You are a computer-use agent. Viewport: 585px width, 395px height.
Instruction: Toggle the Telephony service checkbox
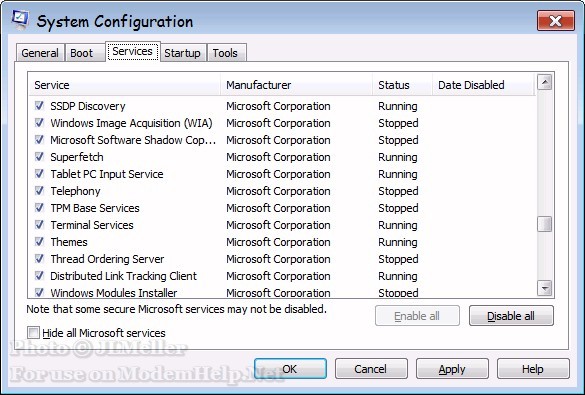39,191
